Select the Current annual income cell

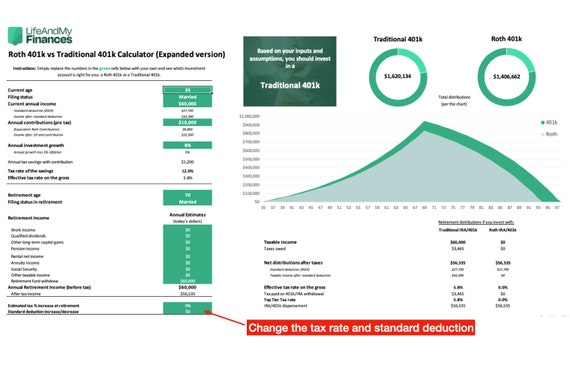(x=187, y=104)
